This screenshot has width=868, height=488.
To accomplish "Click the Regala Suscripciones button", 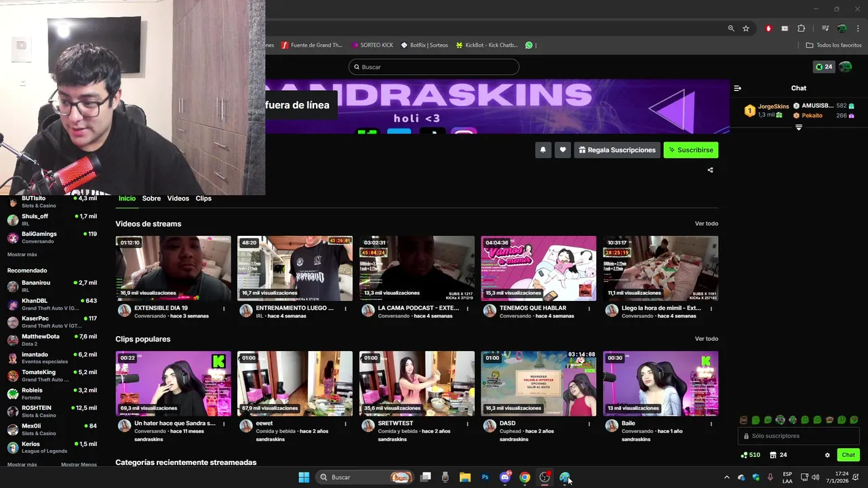I will pos(617,150).
